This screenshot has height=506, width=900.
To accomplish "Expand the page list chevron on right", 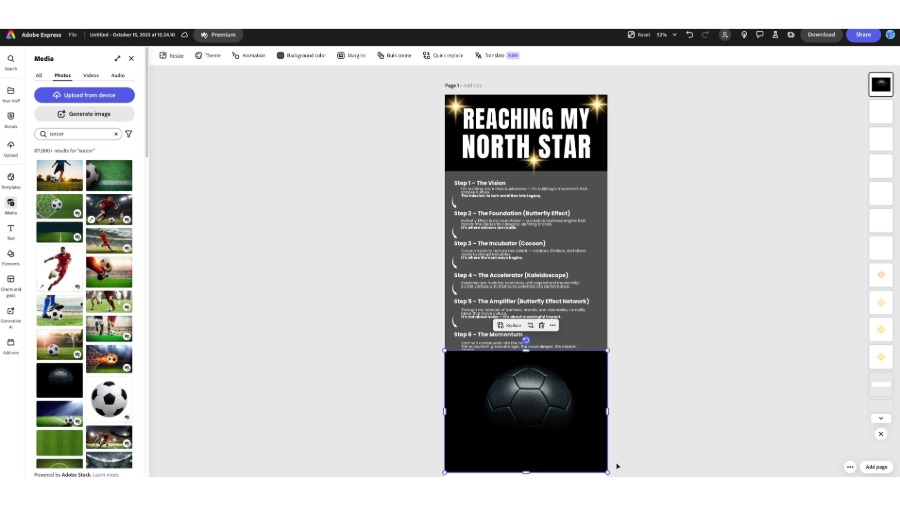I will pos(881,418).
